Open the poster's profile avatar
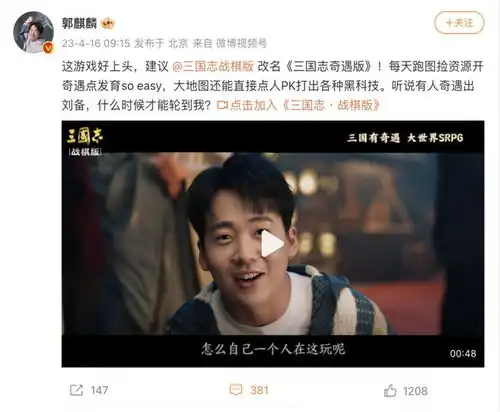 [33, 32]
